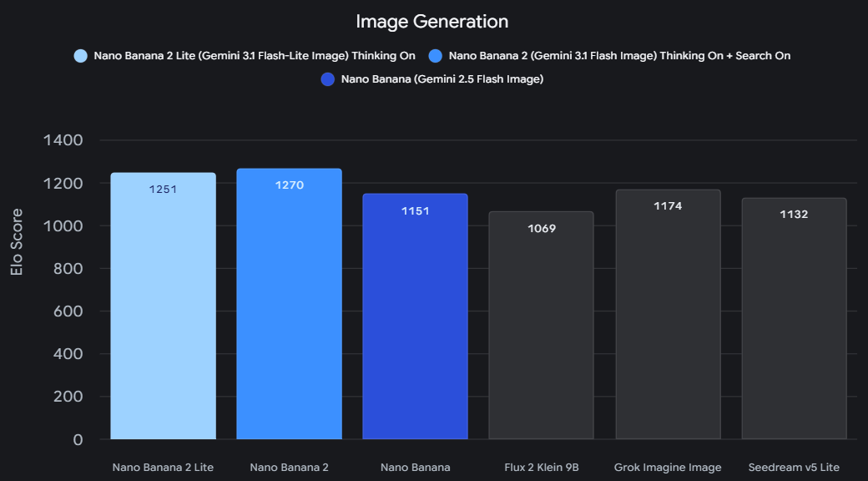Click the y-axis tick label 400
This screenshot has width=868, height=481.
68,354
